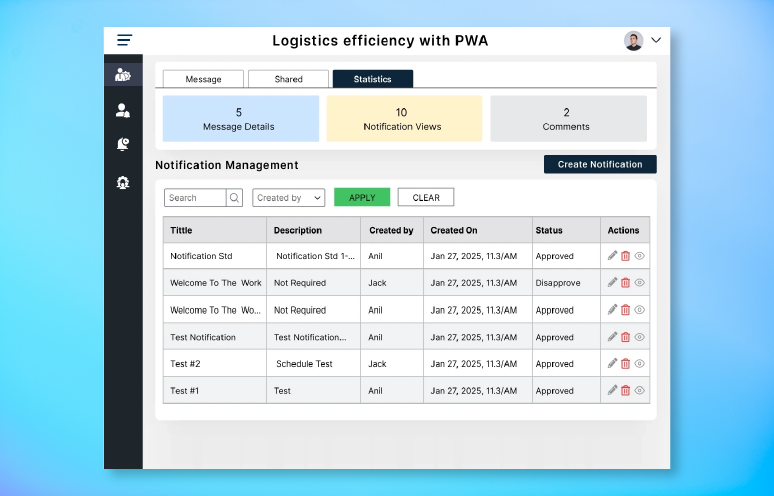Click the CLEAR button
This screenshot has width=774, height=496.
click(x=426, y=197)
